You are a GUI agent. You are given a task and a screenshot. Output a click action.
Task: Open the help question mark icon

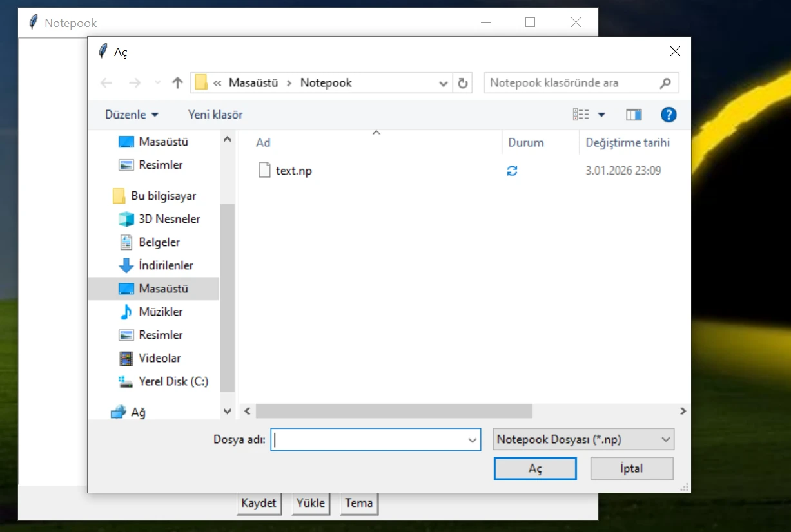coord(669,115)
